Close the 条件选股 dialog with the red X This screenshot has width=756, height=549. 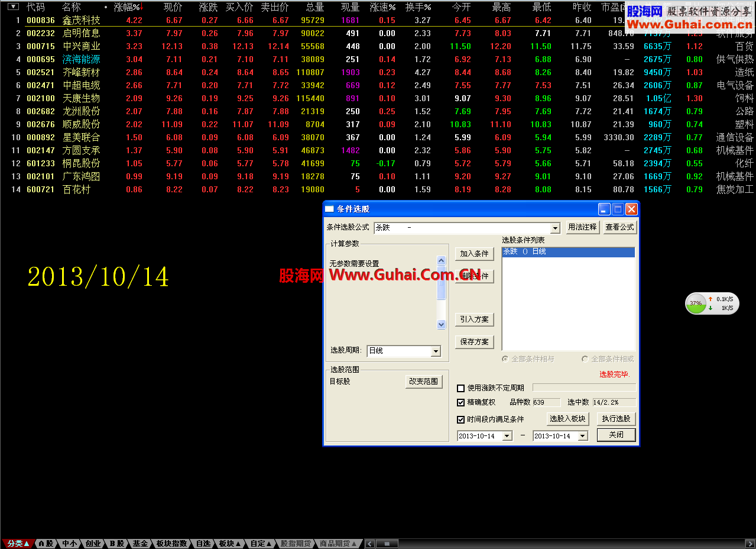point(631,209)
